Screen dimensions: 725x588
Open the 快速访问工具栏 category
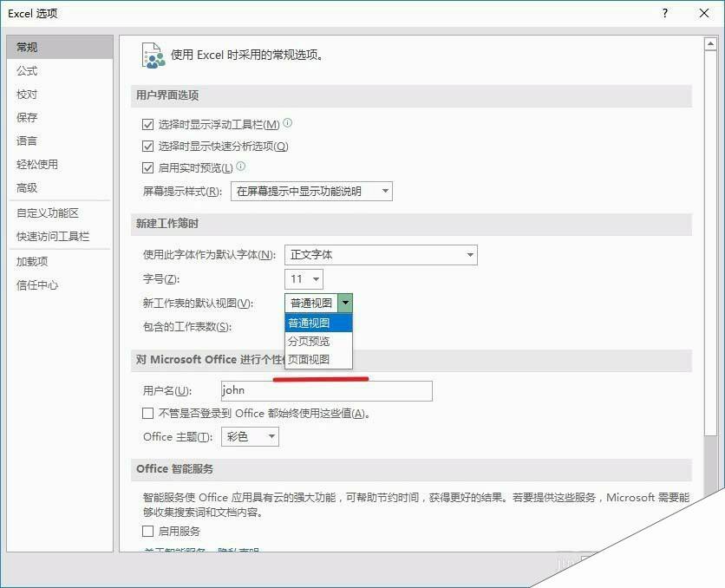[60, 237]
